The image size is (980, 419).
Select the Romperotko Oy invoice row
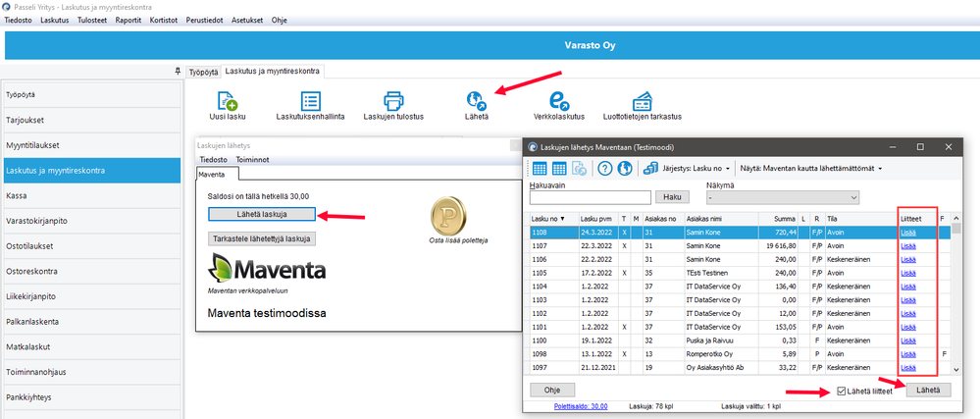pyautogui.click(x=740, y=354)
